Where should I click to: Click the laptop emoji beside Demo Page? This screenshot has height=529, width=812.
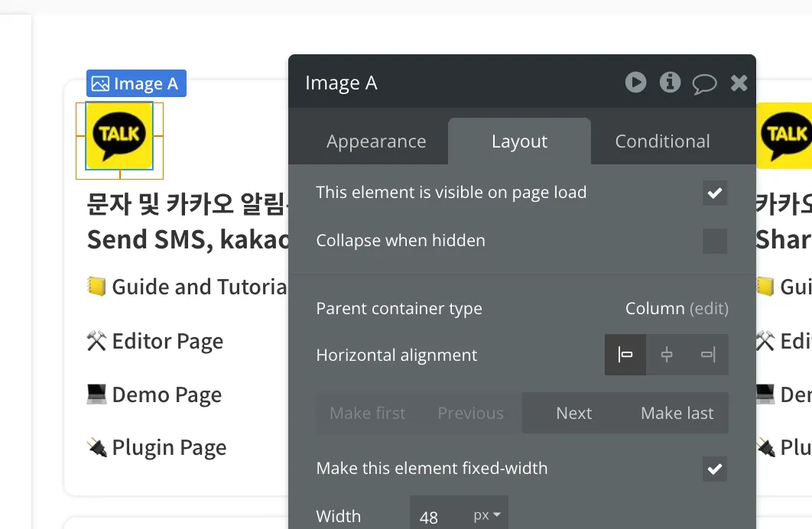[96, 394]
